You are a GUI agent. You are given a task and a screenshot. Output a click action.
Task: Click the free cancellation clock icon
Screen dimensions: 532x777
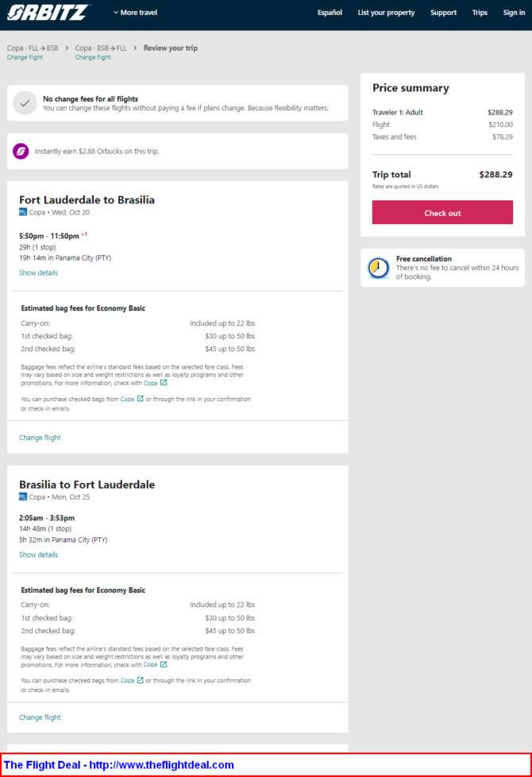click(x=379, y=268)
